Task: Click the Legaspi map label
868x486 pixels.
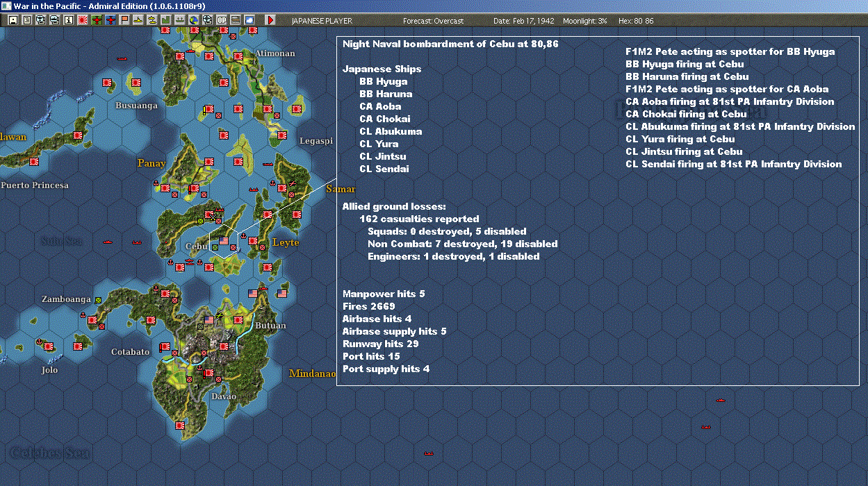Action: click(x=317, y=141)
